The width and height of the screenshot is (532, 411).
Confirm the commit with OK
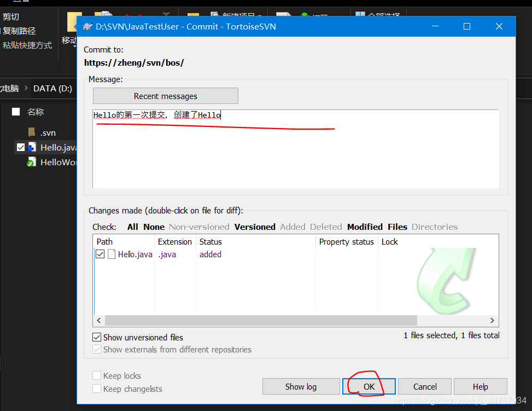[369, 386]
